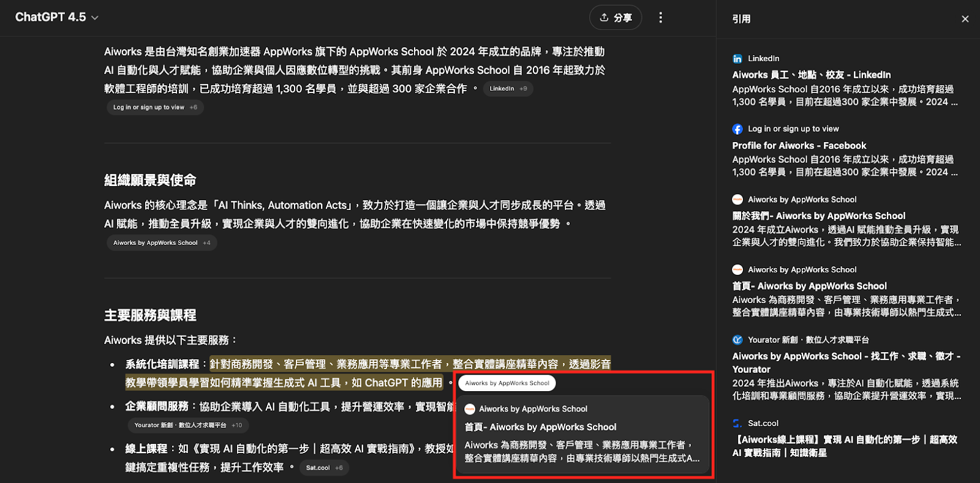
Task: Click the LinkedIn +9 citation chip
Action: coord(508,89)
